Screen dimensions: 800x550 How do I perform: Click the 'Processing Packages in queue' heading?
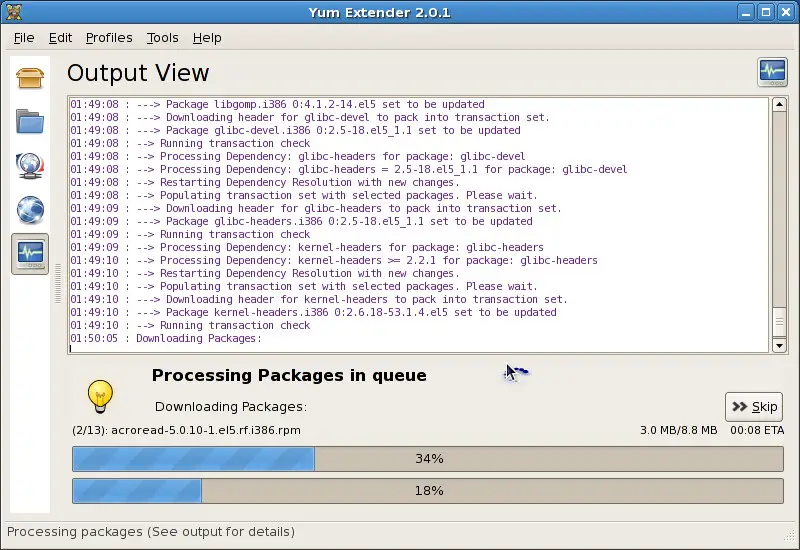(x=289, y=376)
